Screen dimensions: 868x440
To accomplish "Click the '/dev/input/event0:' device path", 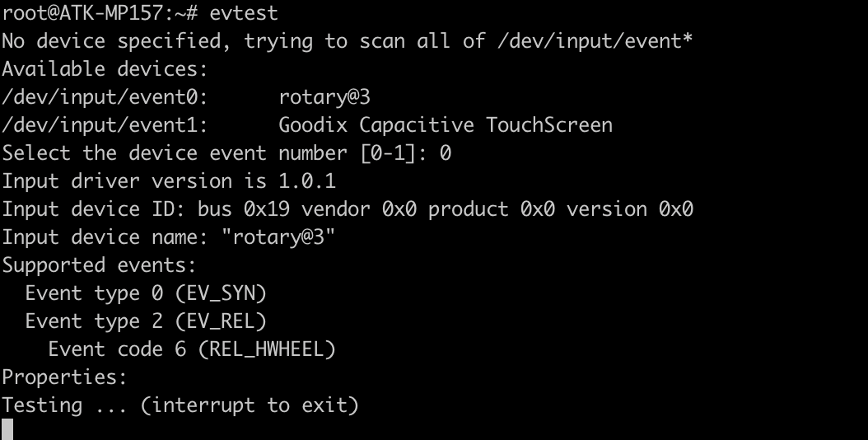I will point(105,97).
